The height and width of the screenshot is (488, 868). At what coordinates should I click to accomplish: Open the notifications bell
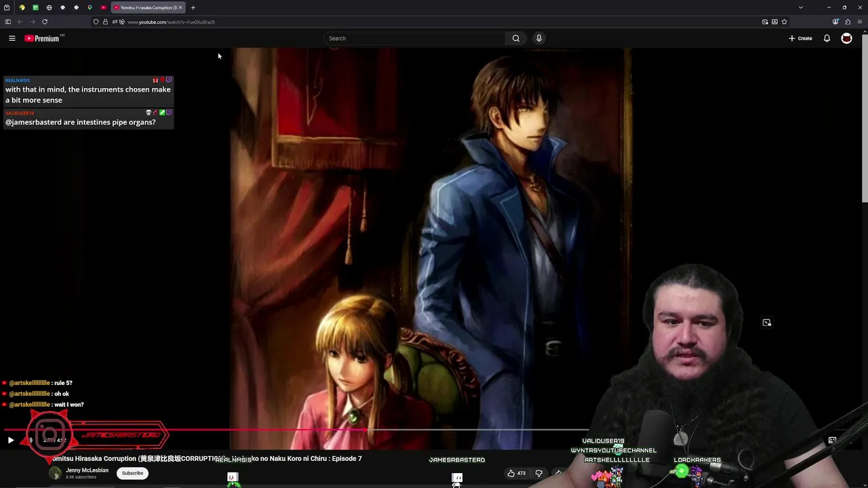pos(827,39)
